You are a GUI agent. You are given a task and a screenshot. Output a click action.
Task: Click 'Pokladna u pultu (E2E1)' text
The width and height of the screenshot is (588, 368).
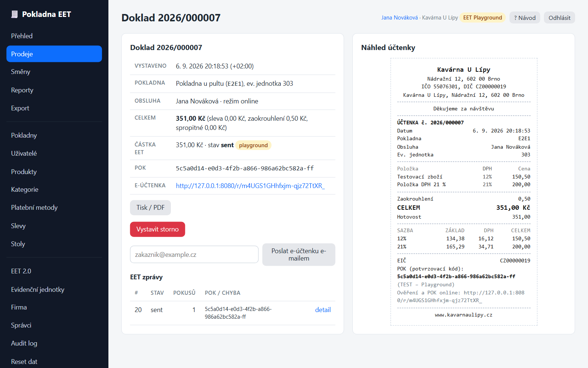[210, 84]
